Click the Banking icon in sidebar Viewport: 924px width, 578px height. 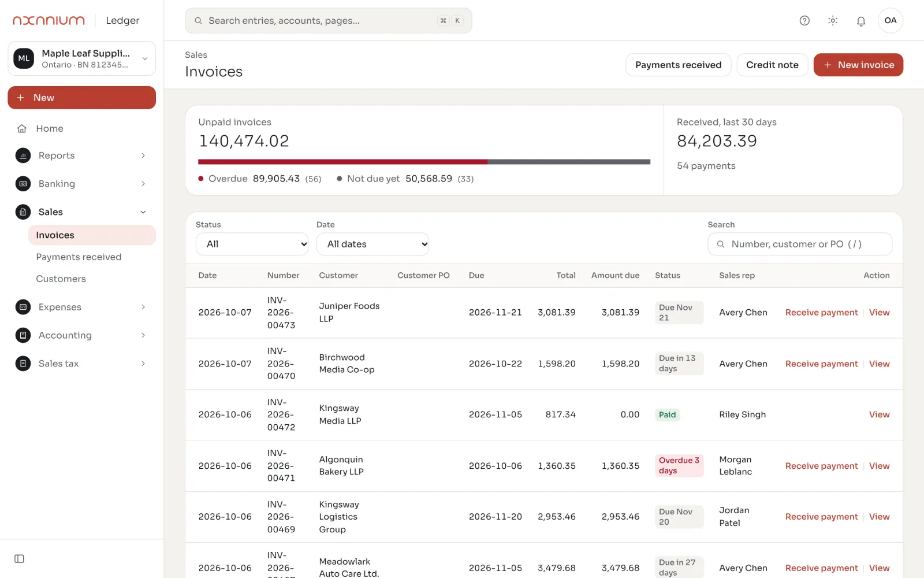[23, 184]
